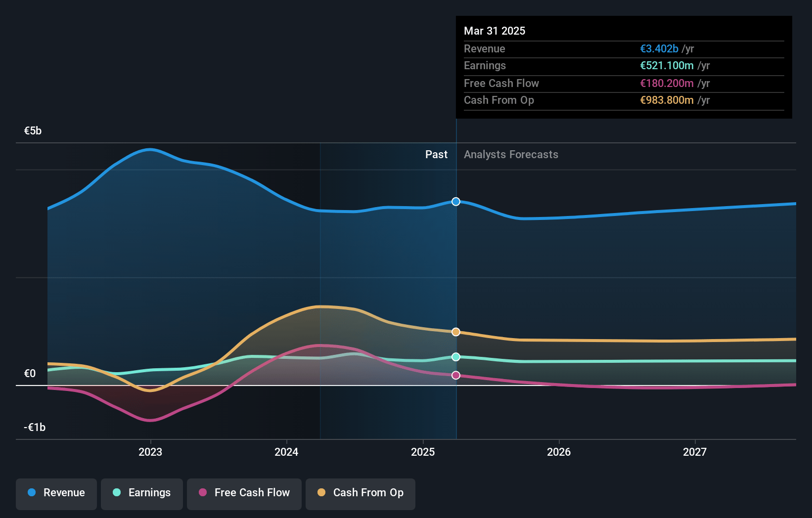Toggle the Revenue series legend button
The image size is (812, 518).
pos(56,494)
